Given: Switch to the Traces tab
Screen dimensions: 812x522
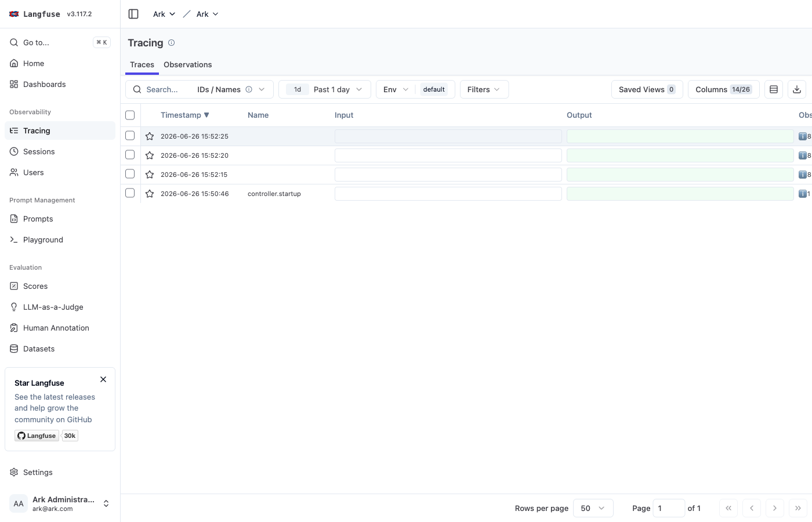Looking at the screenshot, I should (x=142, y=64).
